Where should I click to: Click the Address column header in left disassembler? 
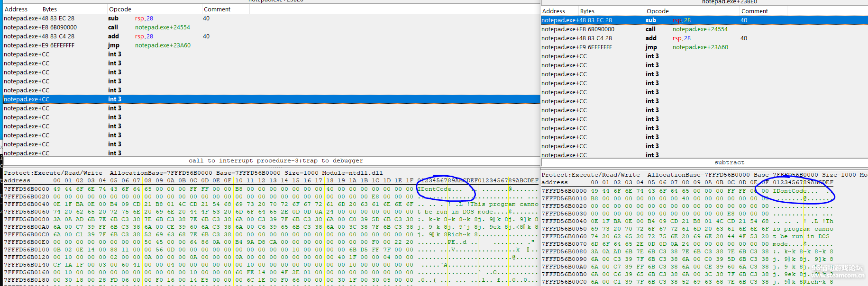pos(16,9)
